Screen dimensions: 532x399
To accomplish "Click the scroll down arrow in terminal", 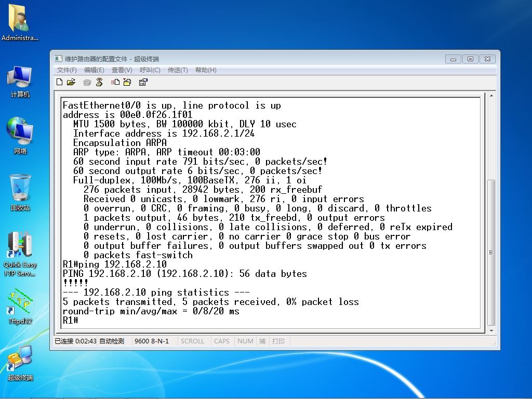I will (491, 330).
